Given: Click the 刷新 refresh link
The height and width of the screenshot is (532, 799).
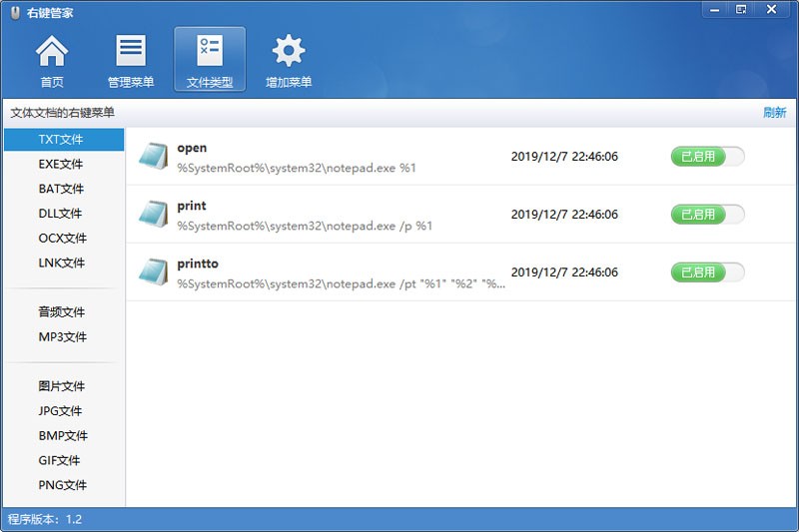Looking at the screenshot, I should click(775, 113).
